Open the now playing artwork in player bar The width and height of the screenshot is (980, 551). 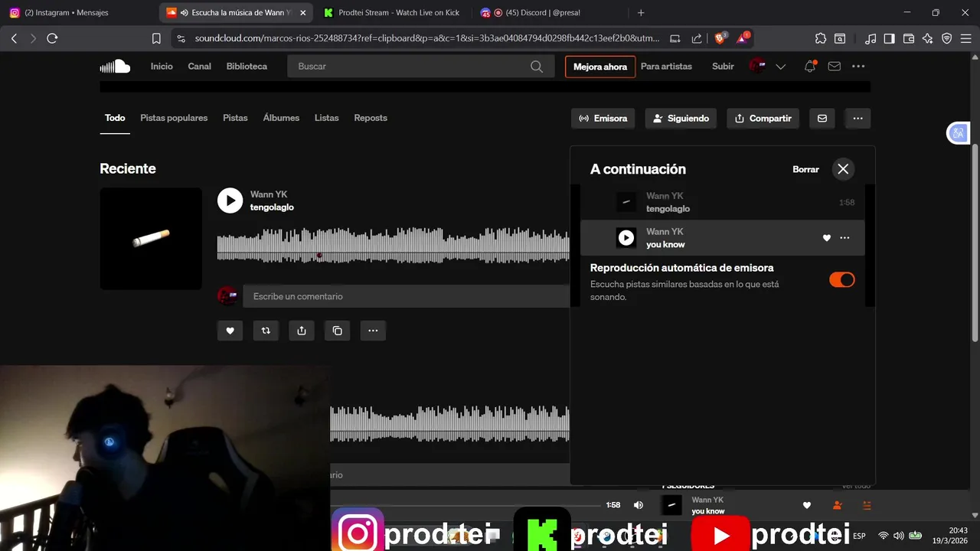671,505
